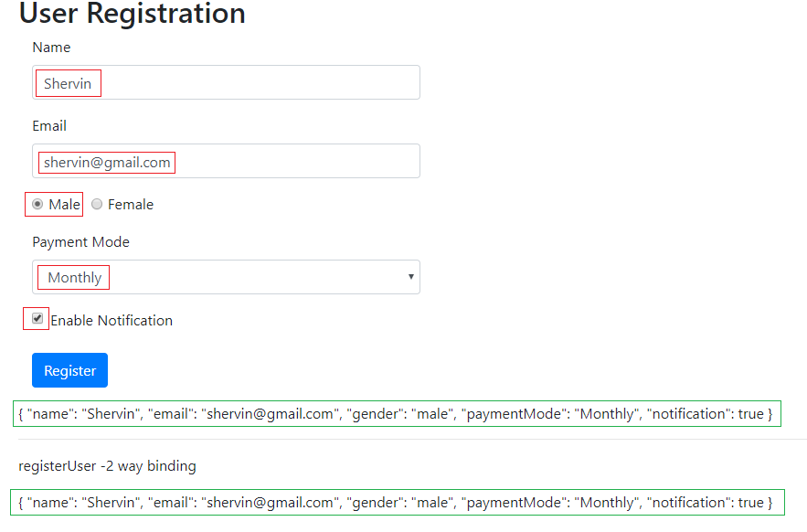Toggle the Enable Notification checkbox
The width and height of the screenshot is (807, 532).
(35, 318)
